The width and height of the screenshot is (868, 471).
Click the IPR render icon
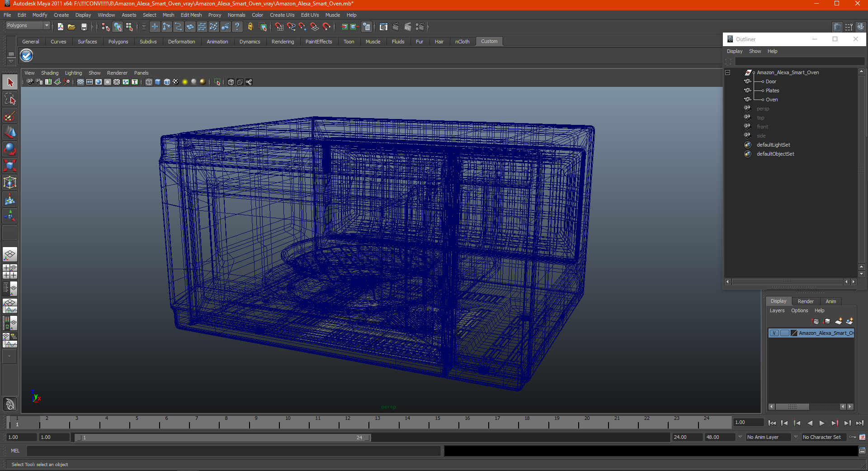click(408, 27)
